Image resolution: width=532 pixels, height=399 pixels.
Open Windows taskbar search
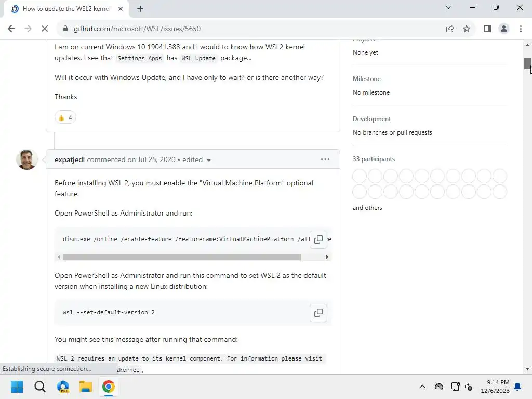39,387
